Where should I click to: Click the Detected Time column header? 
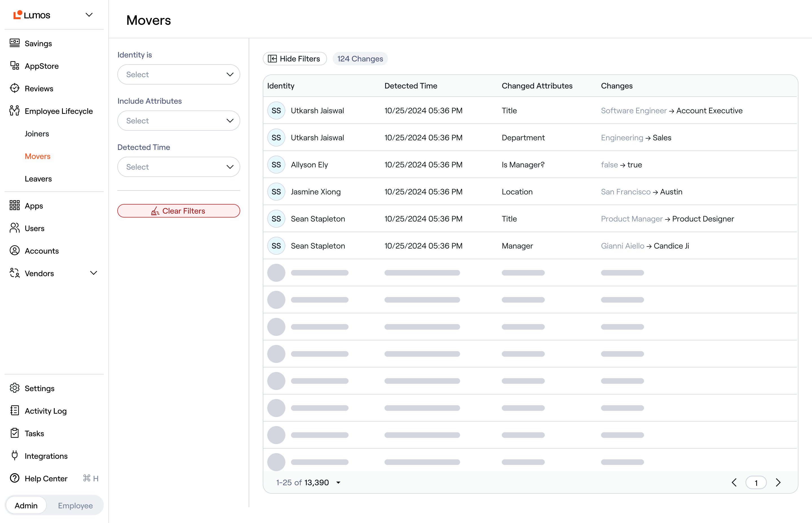point(411,86)
